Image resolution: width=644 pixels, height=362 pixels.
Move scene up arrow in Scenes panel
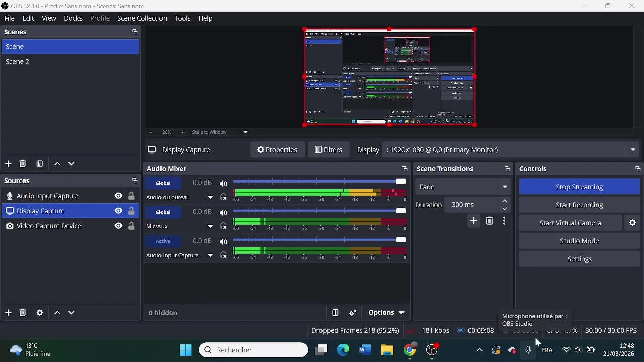point(57,164)
